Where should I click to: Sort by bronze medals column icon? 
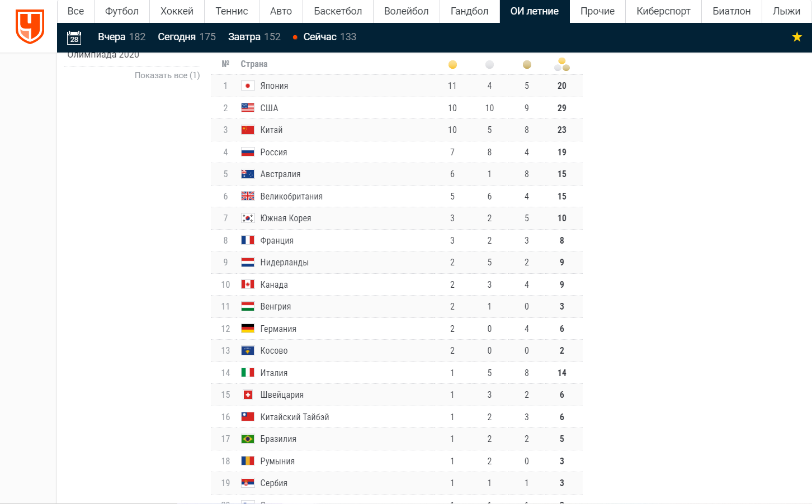click(x=527, y=65)
